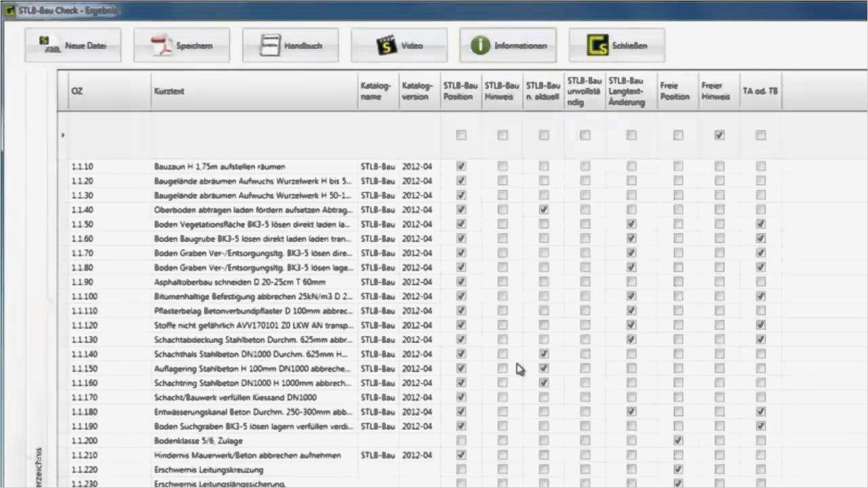
Task: Toggle the n. aktuell checkbox in row 1.1.40
Action: [544, 209]
